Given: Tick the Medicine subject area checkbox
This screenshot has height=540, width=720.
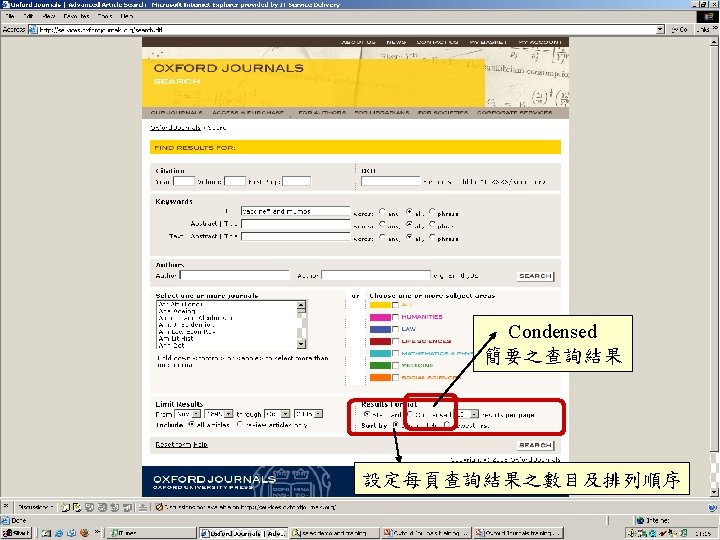Looking at the screenshot, I should [395, 366].
